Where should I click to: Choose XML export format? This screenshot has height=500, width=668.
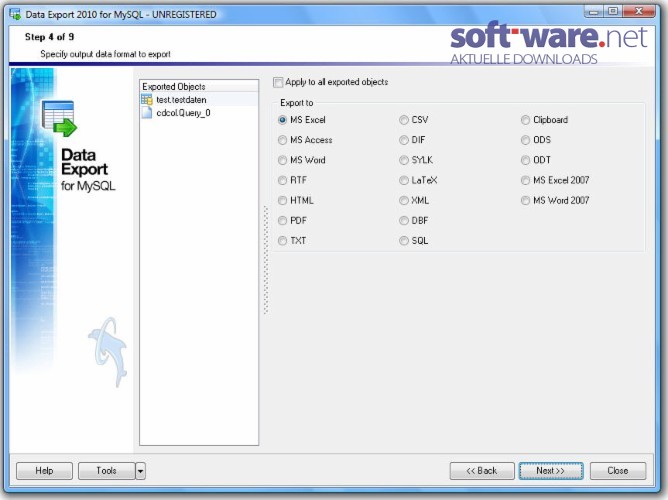pyautogui.click(x=403, y=201)
